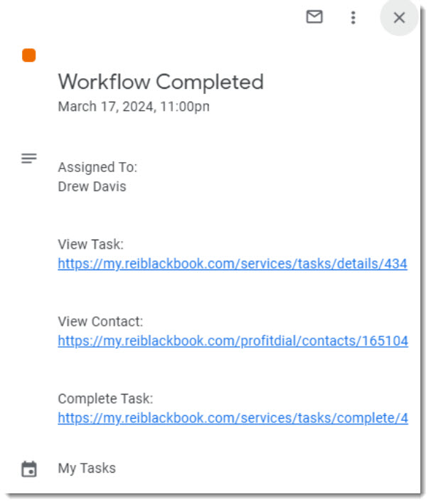Click the calendar icon beside My Tasks
The width and height of the screenshot is (431, 504).
click(29, 469)
